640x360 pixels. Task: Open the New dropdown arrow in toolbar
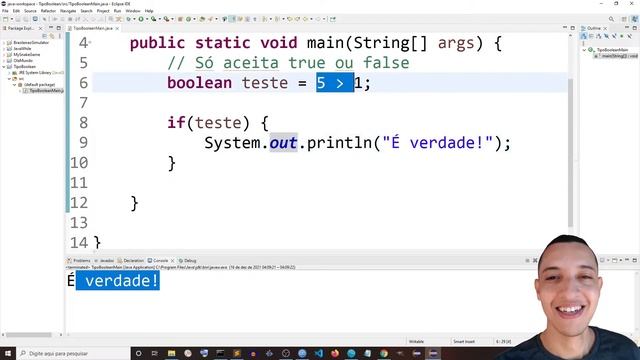(11, 19)
